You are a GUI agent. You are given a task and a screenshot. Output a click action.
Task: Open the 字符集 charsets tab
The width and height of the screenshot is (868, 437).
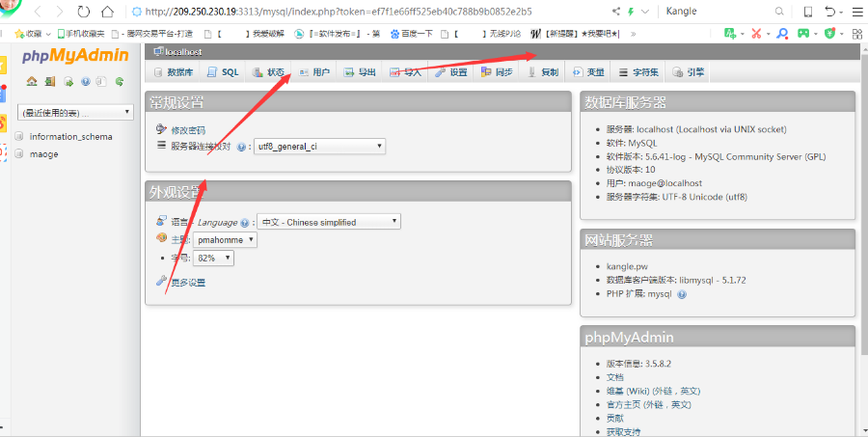pos(638,72)
